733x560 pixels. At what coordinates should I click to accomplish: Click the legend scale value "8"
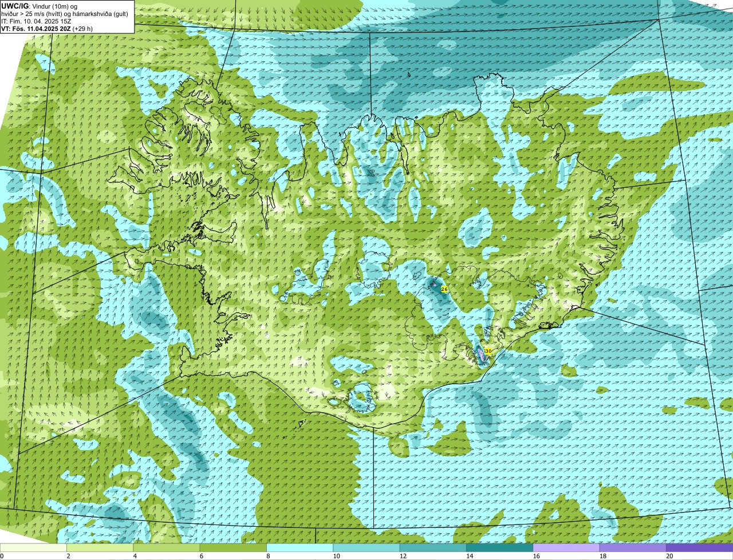[x=267, y=556]
